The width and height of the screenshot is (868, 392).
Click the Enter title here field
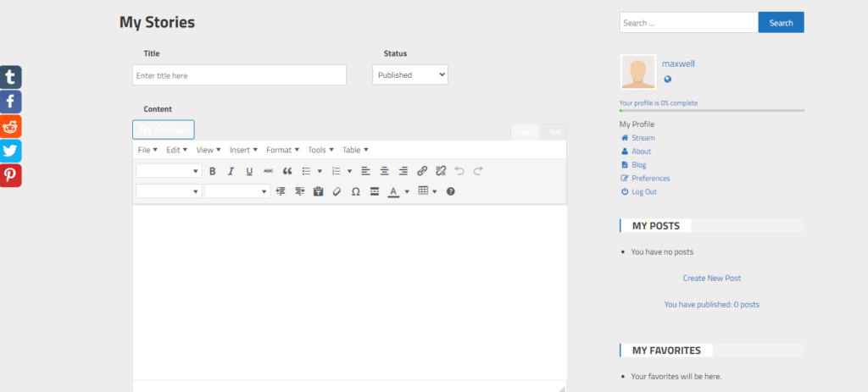tap(239, 75)
